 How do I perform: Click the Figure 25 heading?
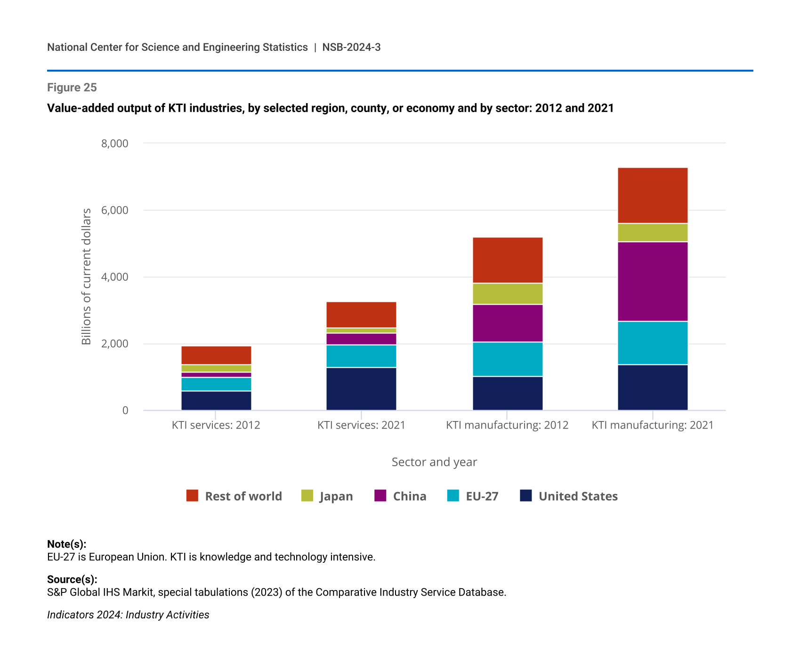tap(72, 88)
